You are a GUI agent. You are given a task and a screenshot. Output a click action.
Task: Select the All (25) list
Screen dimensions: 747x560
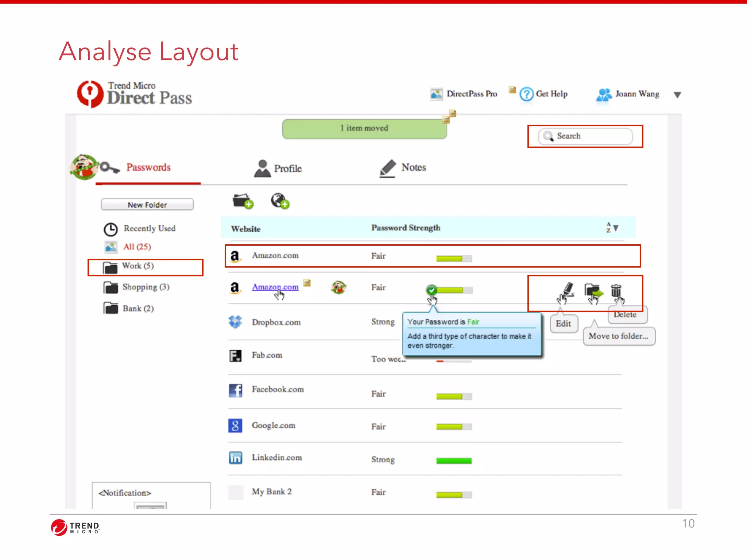tap(137, 247)
